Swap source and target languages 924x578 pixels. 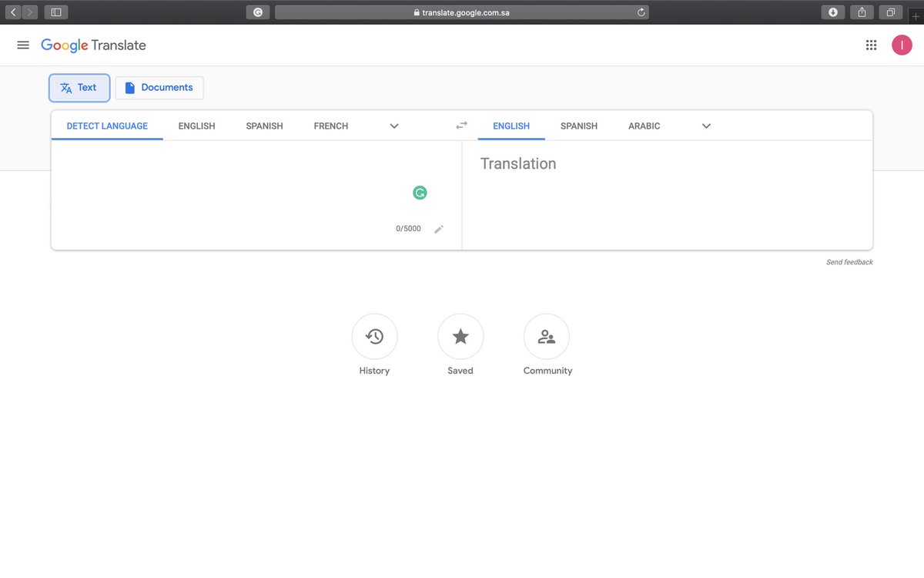(x=461, y=126)
